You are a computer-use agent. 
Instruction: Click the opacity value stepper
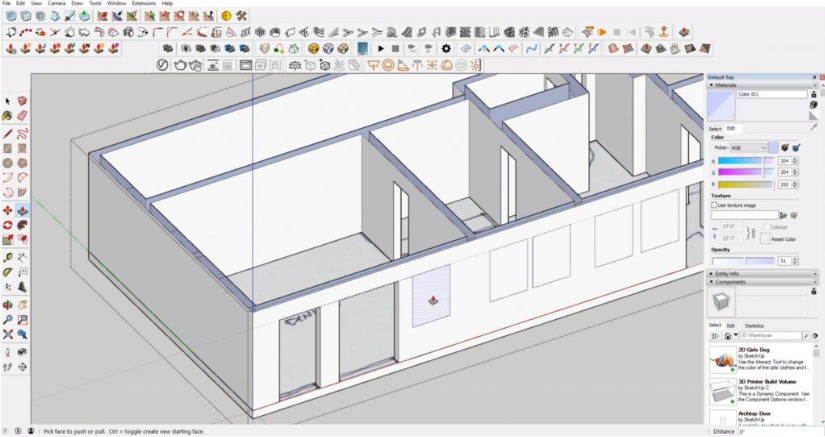tap(795, 261)
